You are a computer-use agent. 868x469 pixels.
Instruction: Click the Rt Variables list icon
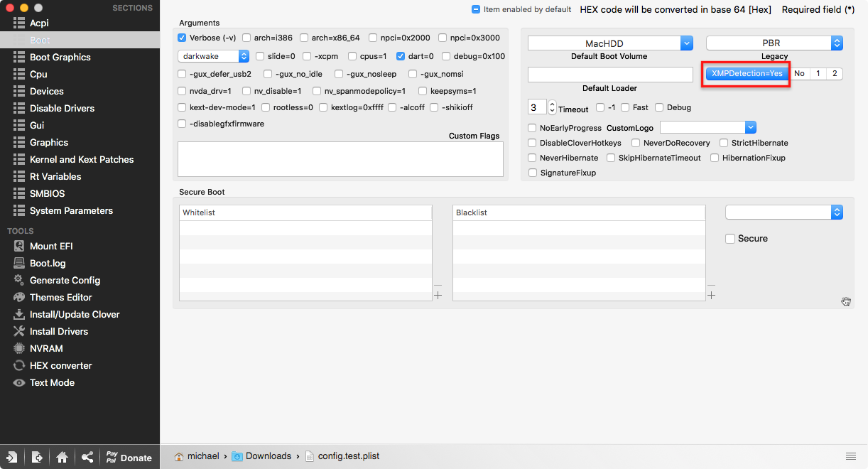tap(18, 176)
